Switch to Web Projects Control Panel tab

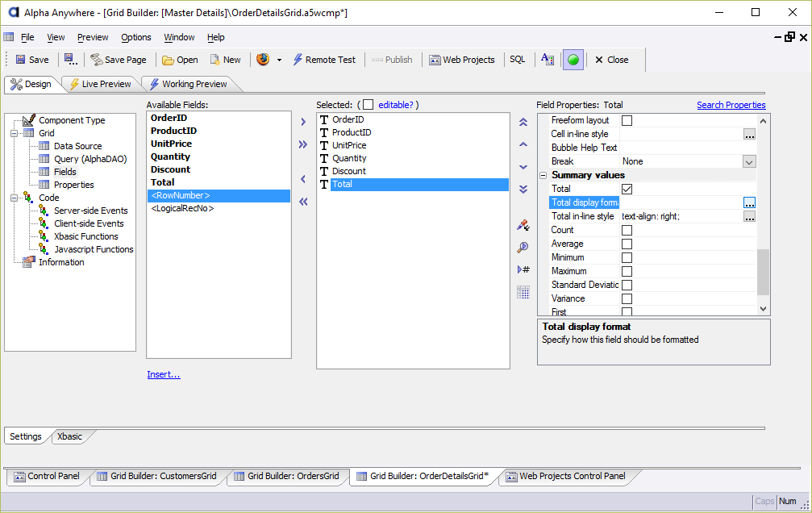[x=566, y=476]
